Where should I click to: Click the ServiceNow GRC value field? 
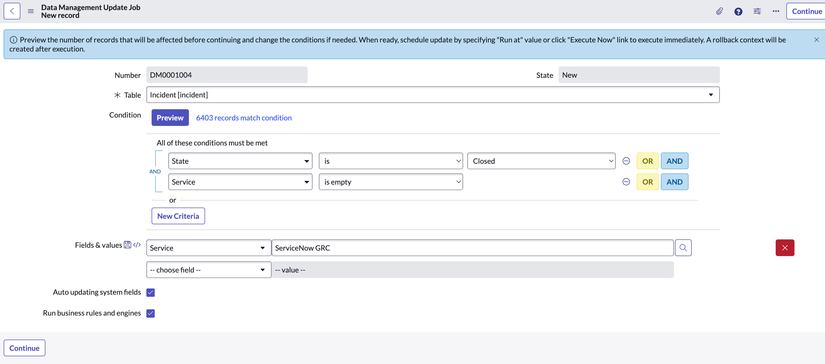tap(472, 248)
